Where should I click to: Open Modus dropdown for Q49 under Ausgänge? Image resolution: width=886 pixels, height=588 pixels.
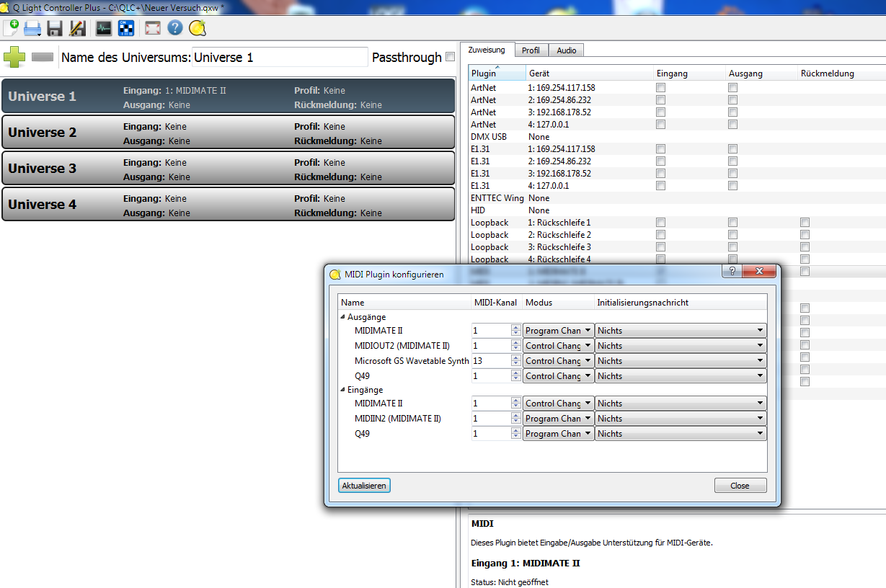tap(559, 376)
